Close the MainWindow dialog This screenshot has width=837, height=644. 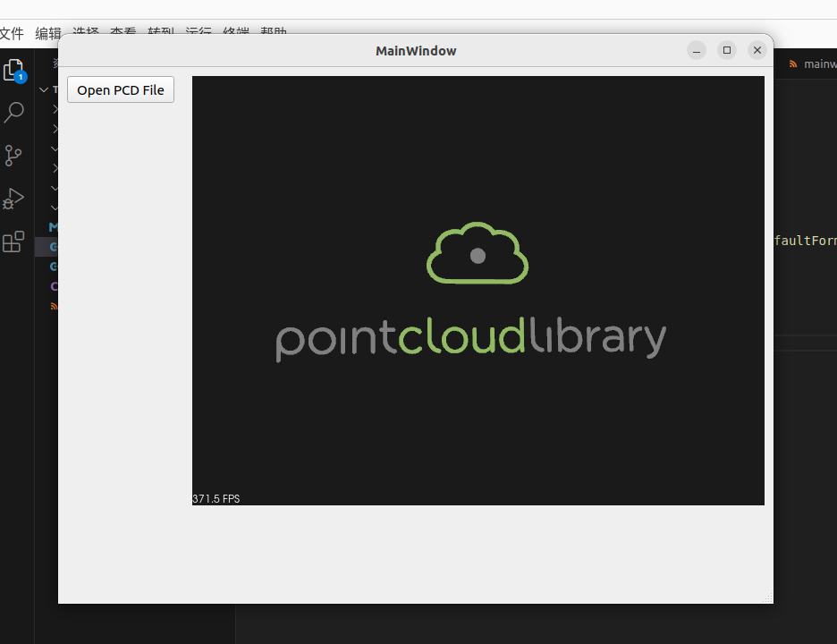coord(757,50)
